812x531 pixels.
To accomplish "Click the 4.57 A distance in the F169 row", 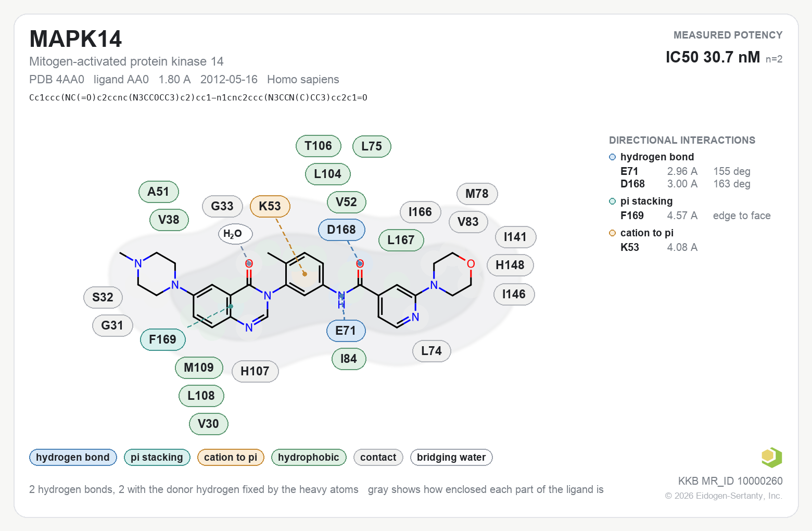I will point(682,216).
